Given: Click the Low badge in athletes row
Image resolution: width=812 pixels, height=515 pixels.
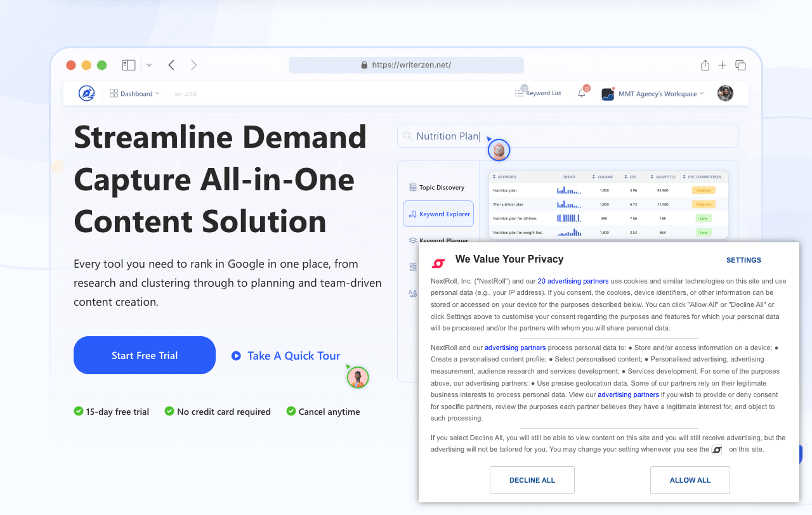Looking at the screenshot, I should tap(703, 218).
